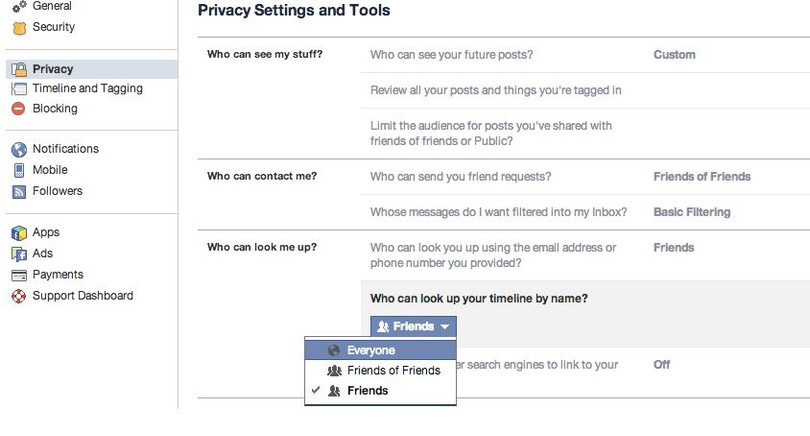Edit 'Whose messages do I want filtered' setting
Screen dimensions: 810x436
tap(498, 212)
